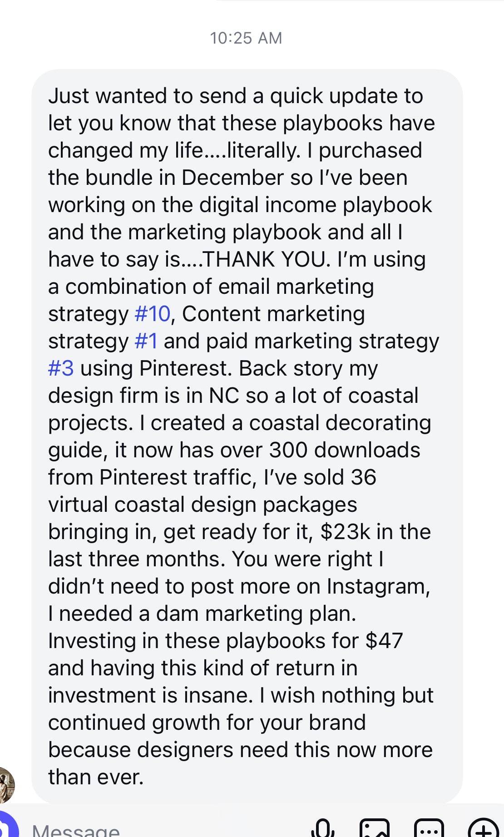Tap the $23k text in message

[x=345, y=532]
